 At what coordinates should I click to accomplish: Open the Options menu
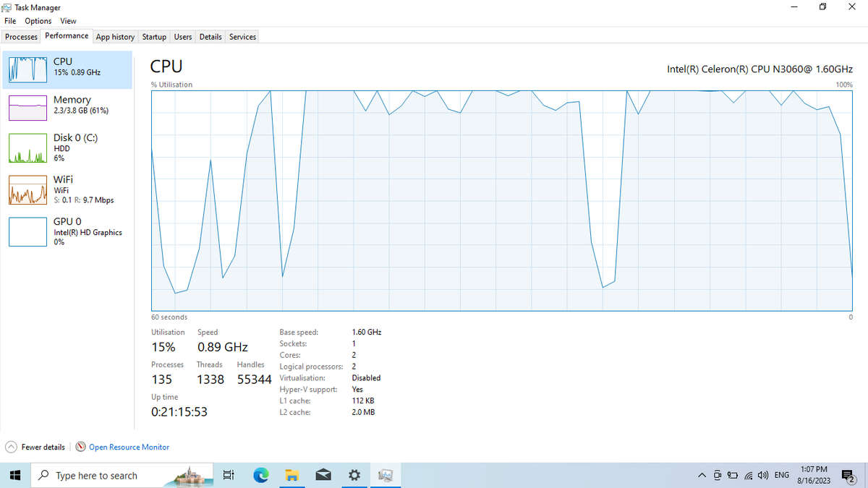pyautogui.click(x=38, y=21)
